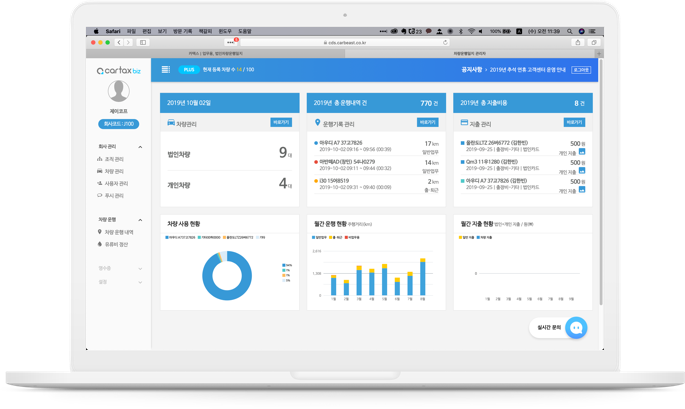This screenshot has height=409, width=685.
Task: Open the 2019년 추석 연휴 notice link
Action: pos(527,70)
